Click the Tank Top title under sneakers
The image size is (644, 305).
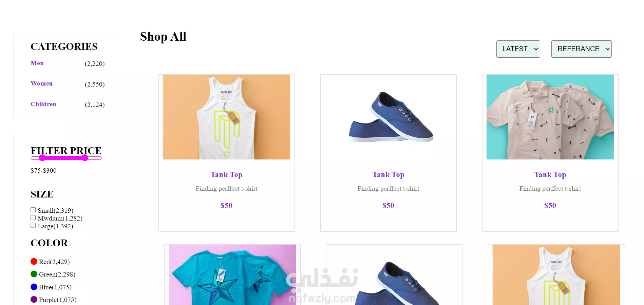388,175
